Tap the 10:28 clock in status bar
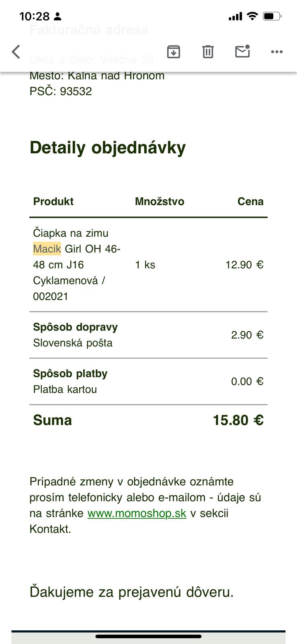 pyautogui.click(x=34, y=17)
